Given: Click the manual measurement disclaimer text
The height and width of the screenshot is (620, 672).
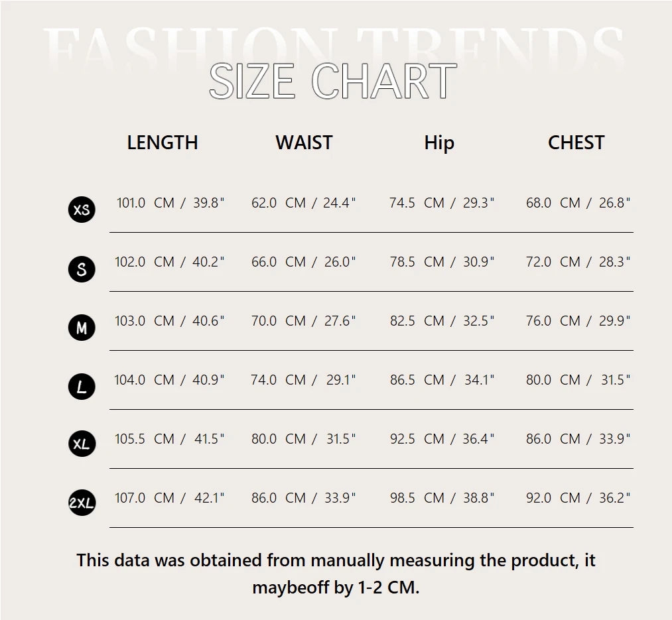Looking at the screenshot, I should click(336, 574).
